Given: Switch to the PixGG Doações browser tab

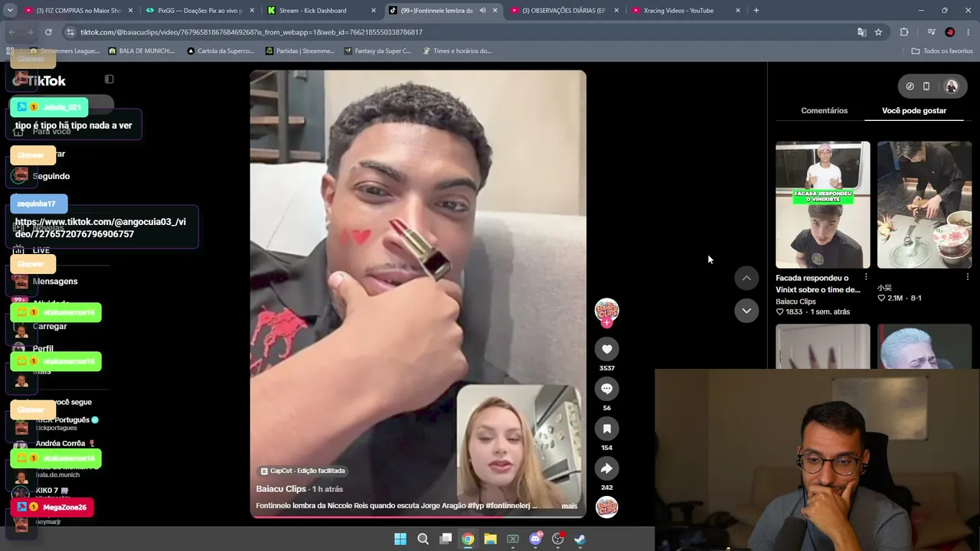Looking at the screenshot, I should coord(201,11).
